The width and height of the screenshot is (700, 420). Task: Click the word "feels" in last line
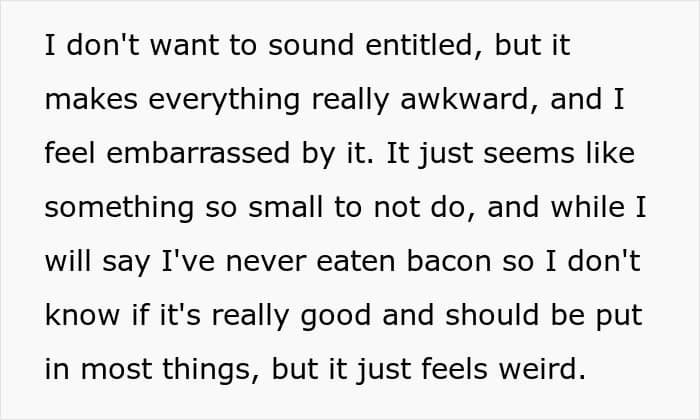tap(454, 369)
